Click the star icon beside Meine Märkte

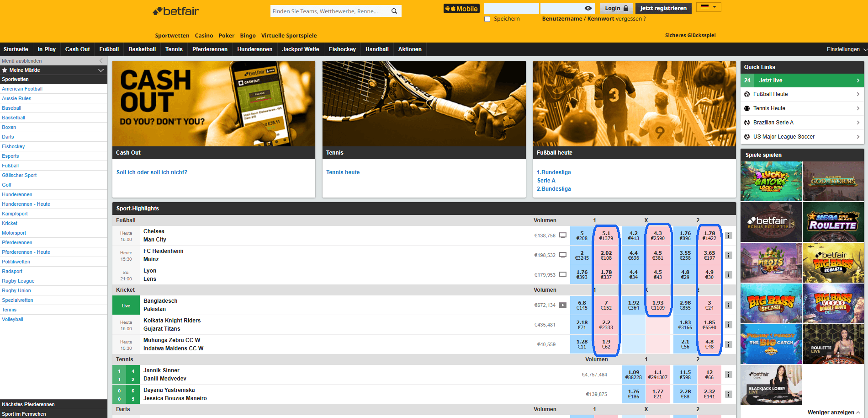[x=5, y=70]
